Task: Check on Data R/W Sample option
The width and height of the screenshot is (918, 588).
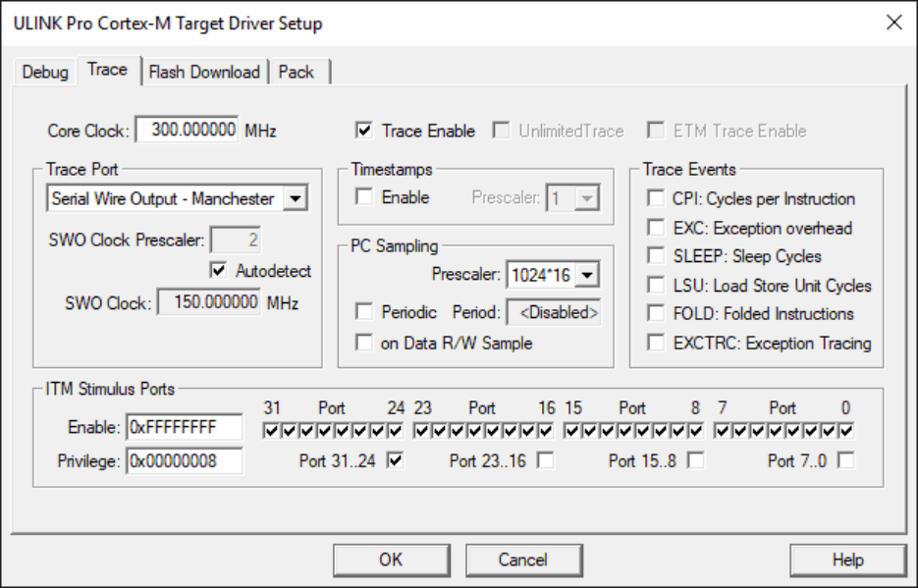Action: point(364,343)
